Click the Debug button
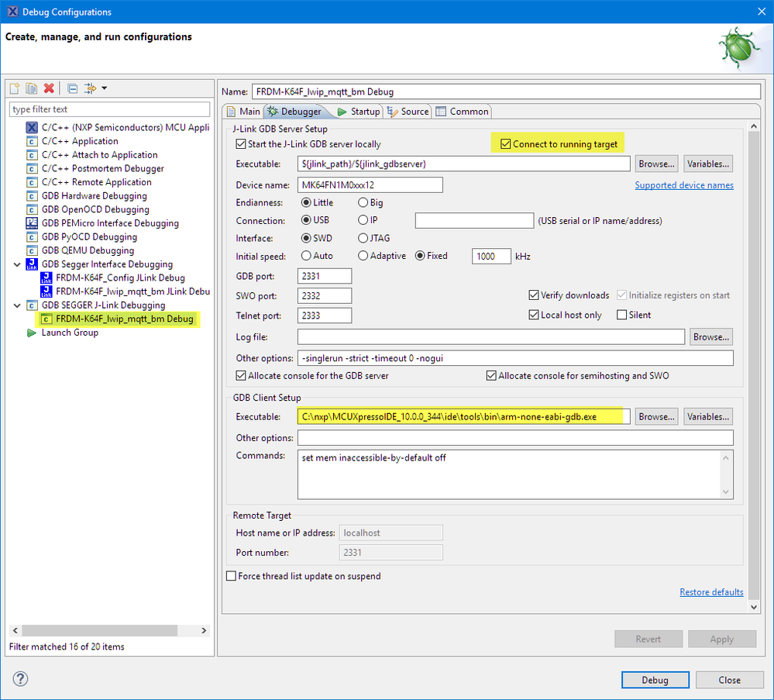 pyautogui.click(x=655, y=681)
